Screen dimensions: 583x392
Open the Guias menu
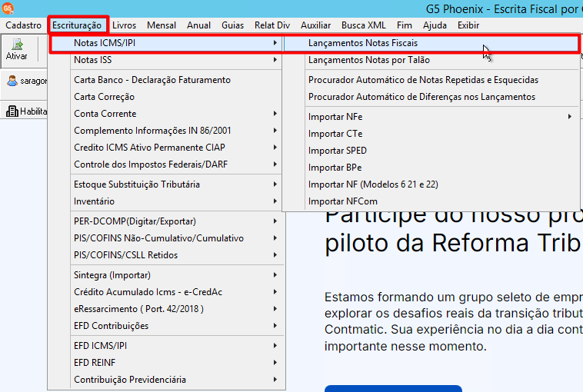(233, 25)
